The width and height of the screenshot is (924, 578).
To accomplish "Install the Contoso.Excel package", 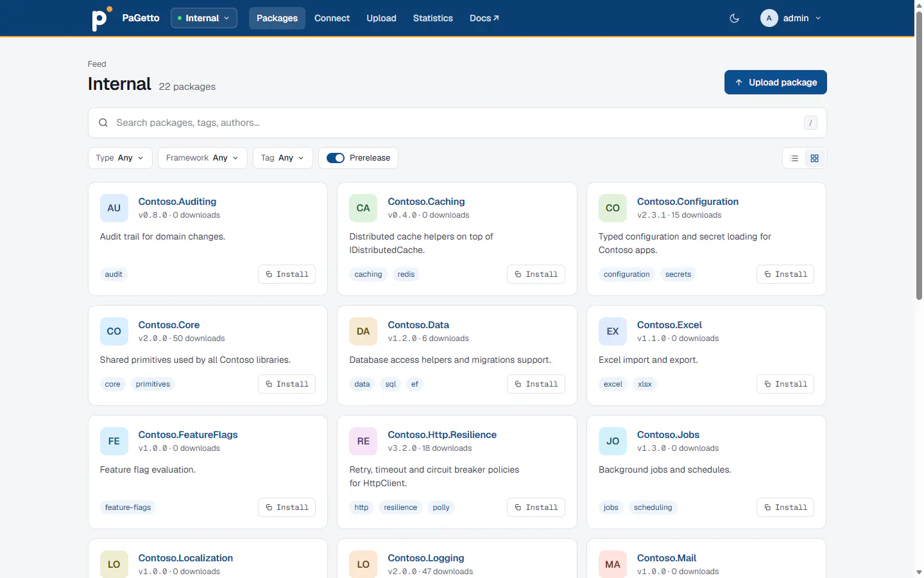I will [x=785, y=384].
